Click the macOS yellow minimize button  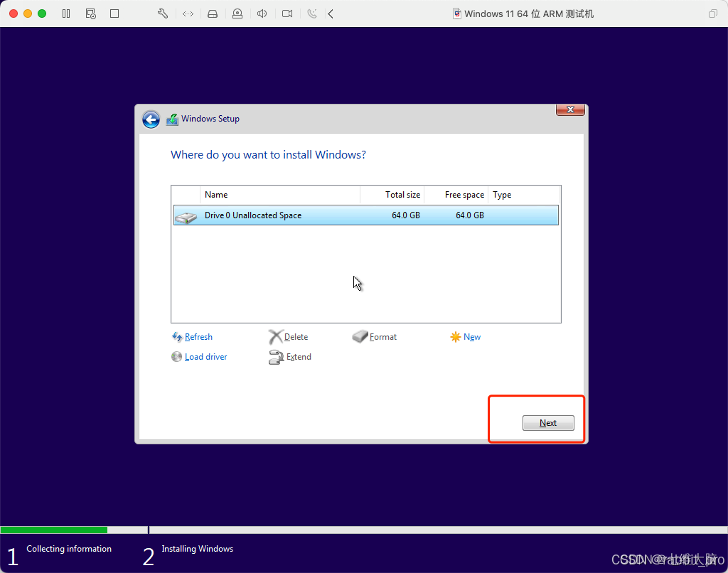point(28,14)
